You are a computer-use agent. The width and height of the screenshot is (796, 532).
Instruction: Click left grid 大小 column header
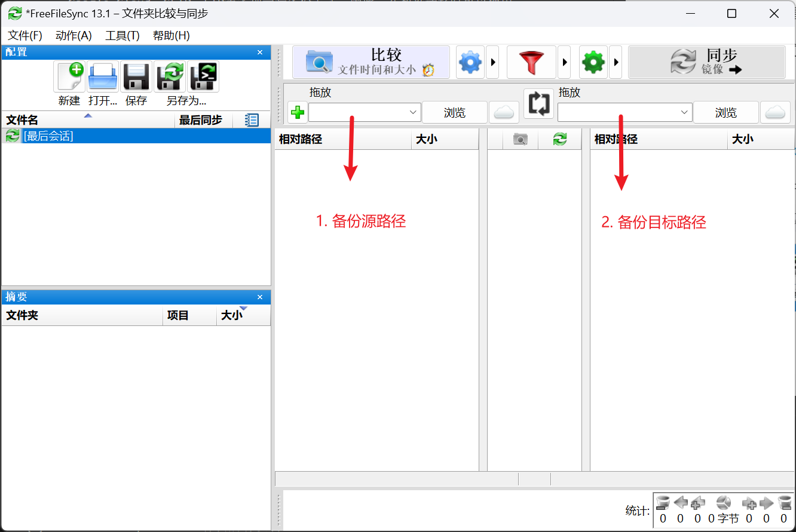click(445, 139)
